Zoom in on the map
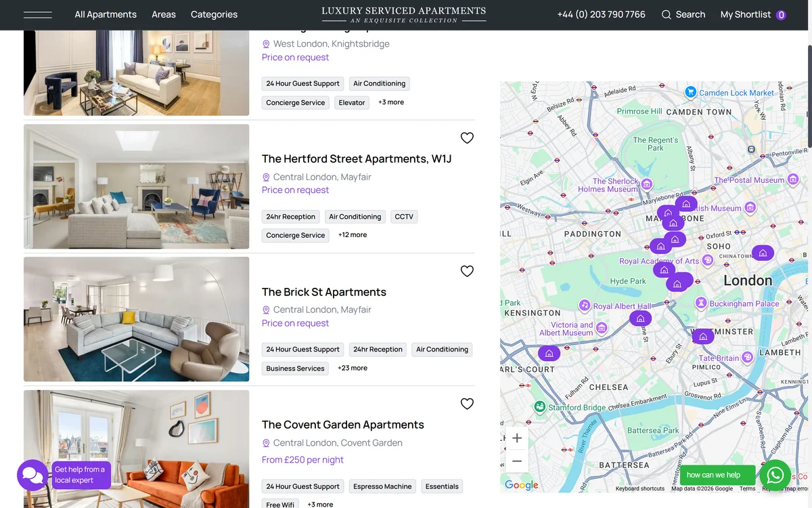Image resolution: width=812 pixels, height=508 pixels. click(517, 438)
